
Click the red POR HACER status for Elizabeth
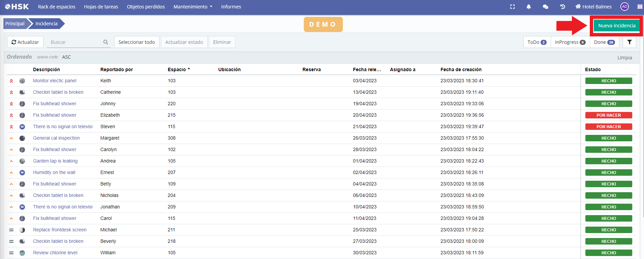point(608,115)
